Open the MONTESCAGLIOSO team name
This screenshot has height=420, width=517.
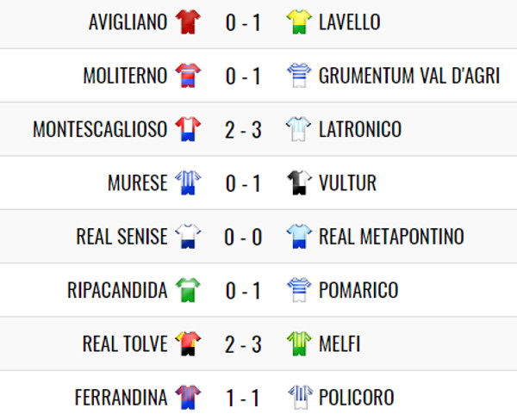(x=100, y=129)
